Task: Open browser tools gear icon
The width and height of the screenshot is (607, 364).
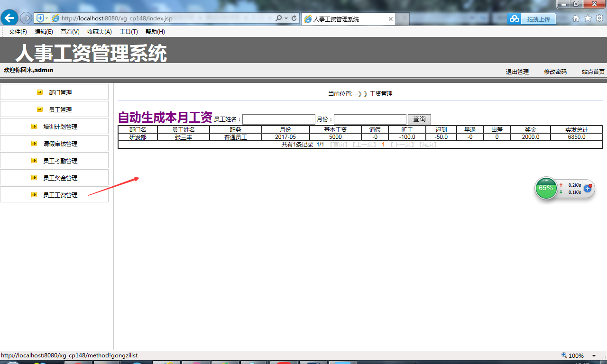Action: click(599, 18)
